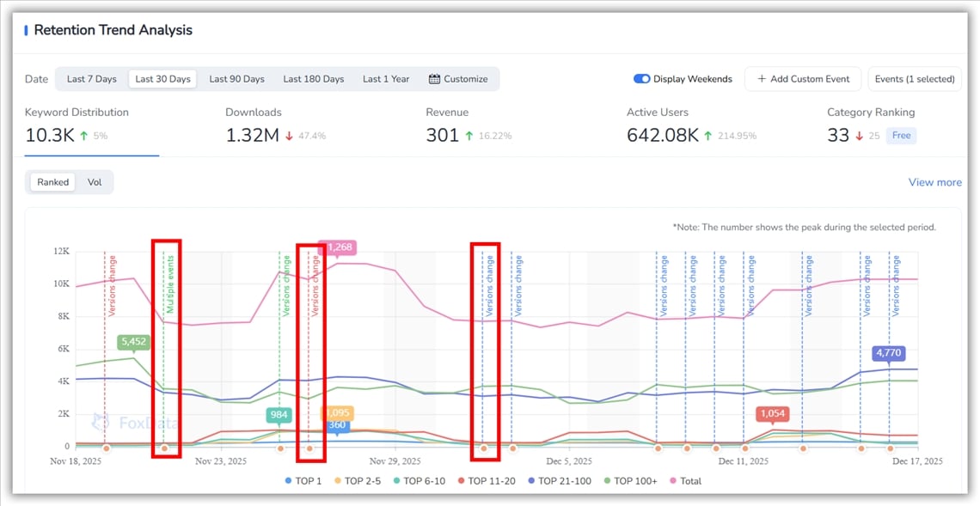Hide the TOP 21-100 series in legend
Screen dimensions: 980x506
[x=558, y=481]
